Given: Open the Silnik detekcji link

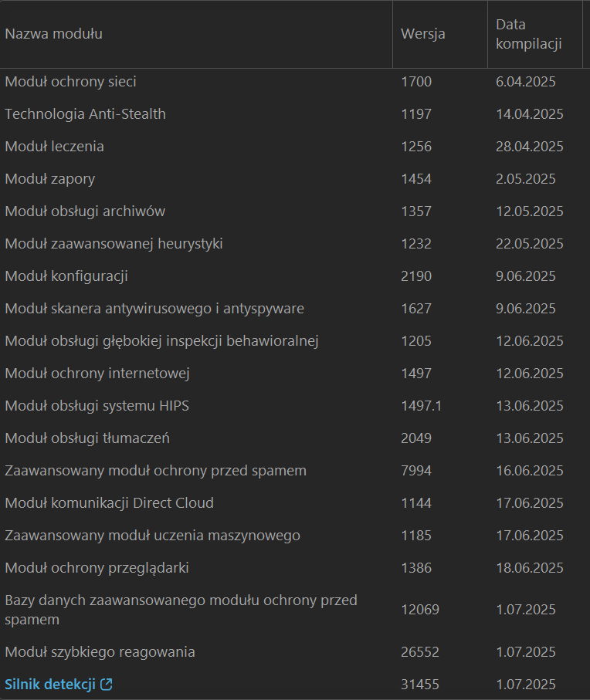Looking at the screenshot, I should coord(50,685).
